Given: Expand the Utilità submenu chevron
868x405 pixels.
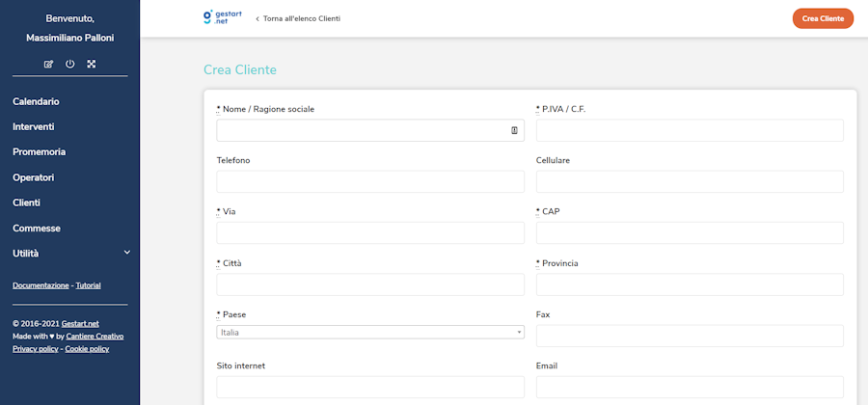Looking at the screenshot, I should (127, 253).
